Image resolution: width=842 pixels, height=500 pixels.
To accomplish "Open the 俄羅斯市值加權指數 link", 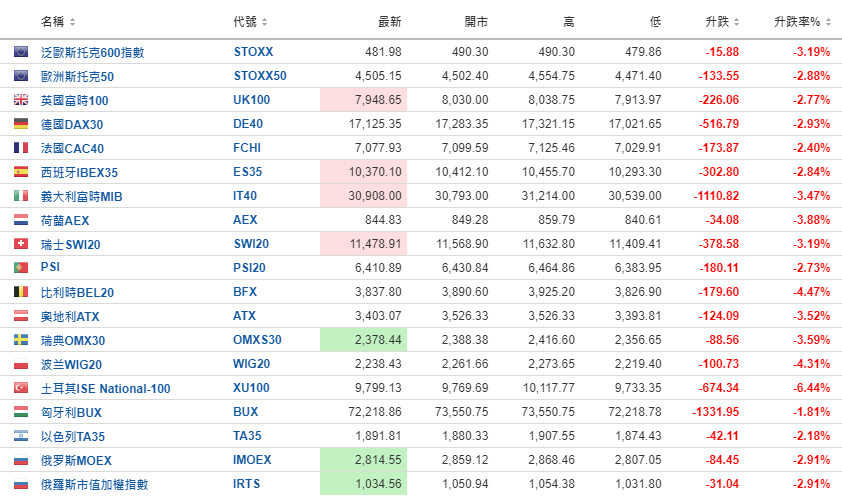I will click(94, 484).
